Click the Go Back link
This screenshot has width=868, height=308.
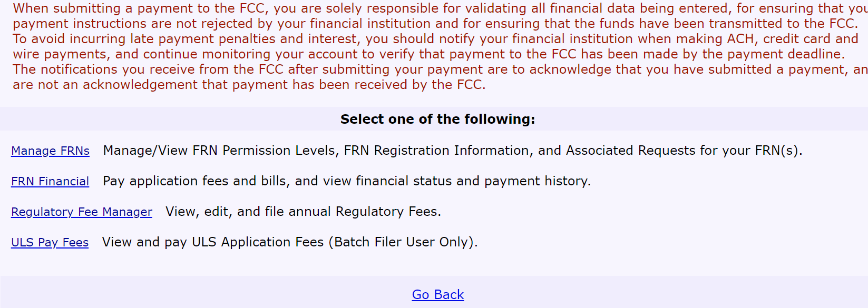[x=437, y=295]
